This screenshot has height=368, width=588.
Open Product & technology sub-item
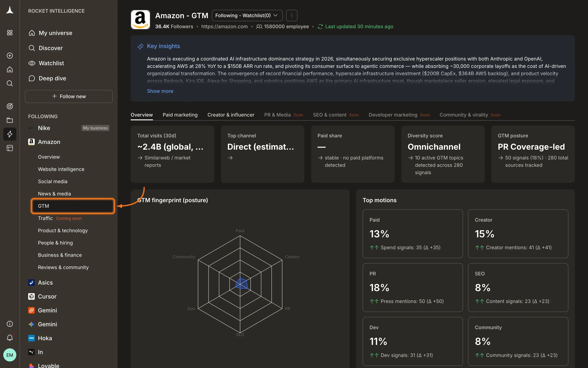[x=63, y=230]
